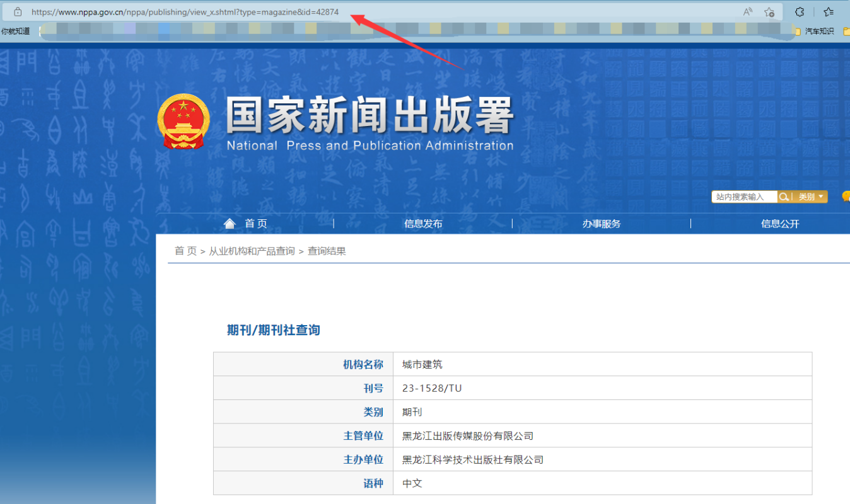
Task: Open the 首页 navigation item
Action: point(256,224)
